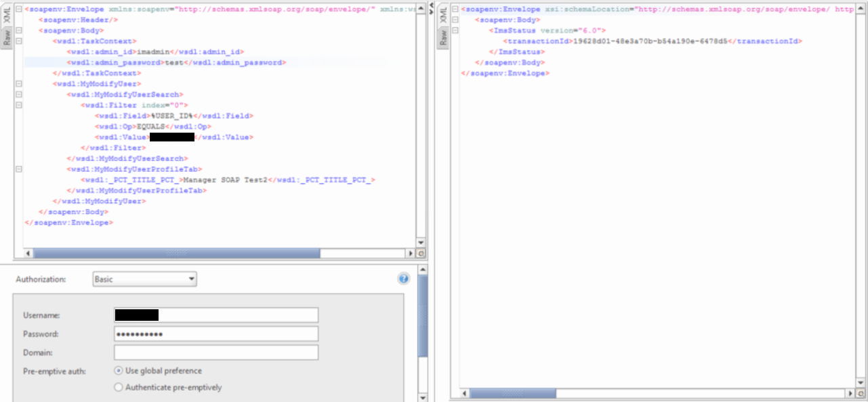The width and height of the screenshot is (868, 402).
Task: Click the request editor's bottom-right corner icon
Action: pos(420,253)
